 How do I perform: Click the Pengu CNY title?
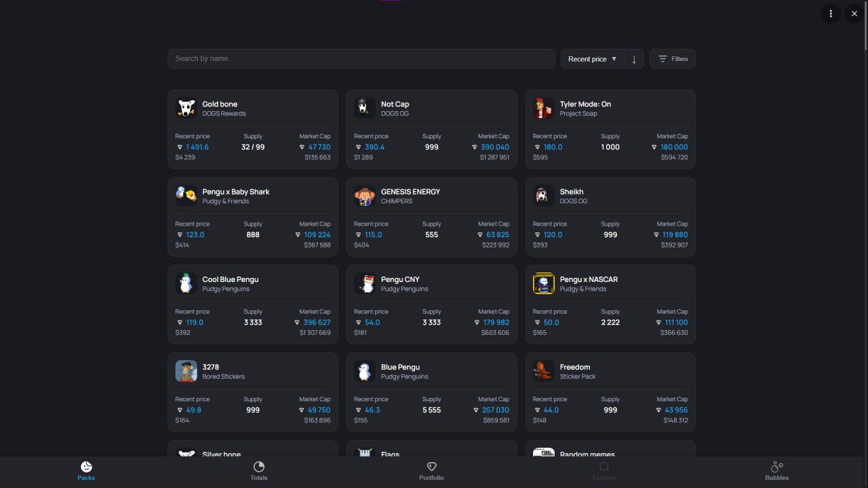(400, 279)
